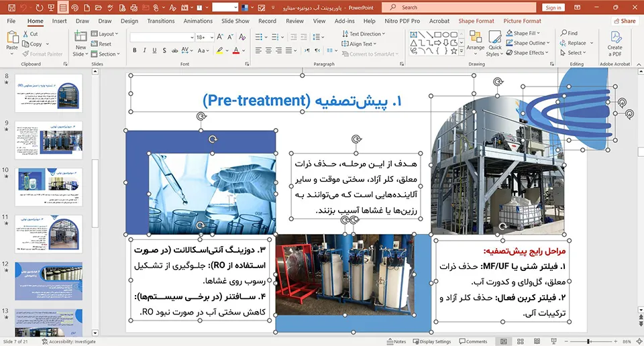Click the Cut scissors button

(x=30, y=34)
